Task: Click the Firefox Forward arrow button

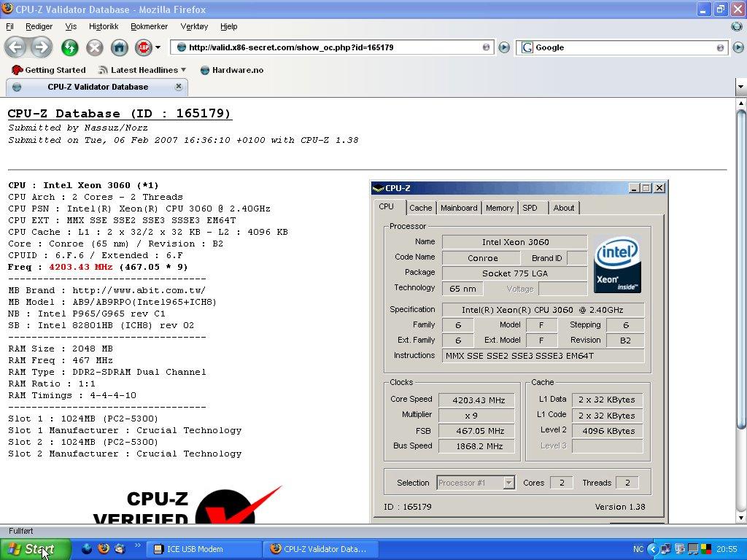Action: click(41, 47)
